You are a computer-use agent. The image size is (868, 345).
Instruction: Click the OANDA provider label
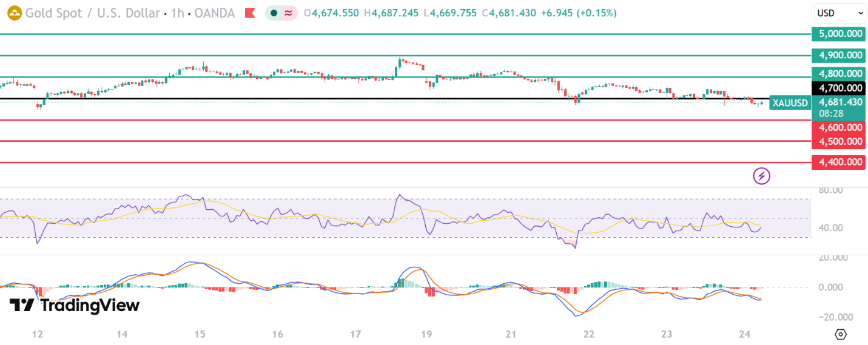212,13
